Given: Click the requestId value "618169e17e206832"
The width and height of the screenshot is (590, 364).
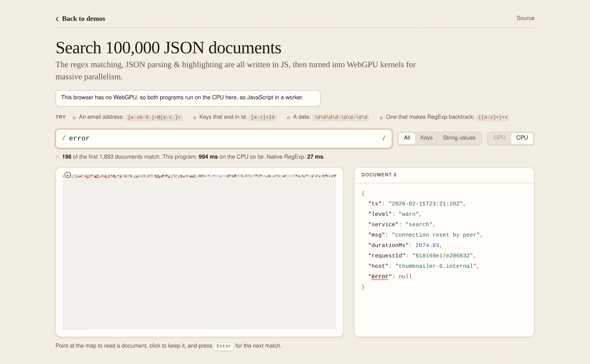Looking at the screenshot, I should coord(442,256).
